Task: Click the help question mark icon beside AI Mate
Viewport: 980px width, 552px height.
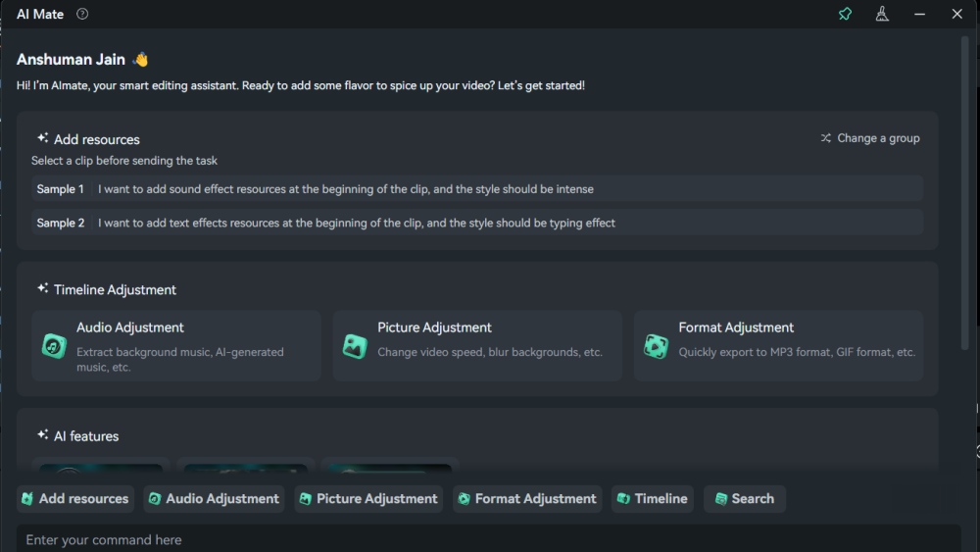Action: [x=82, y=14]
